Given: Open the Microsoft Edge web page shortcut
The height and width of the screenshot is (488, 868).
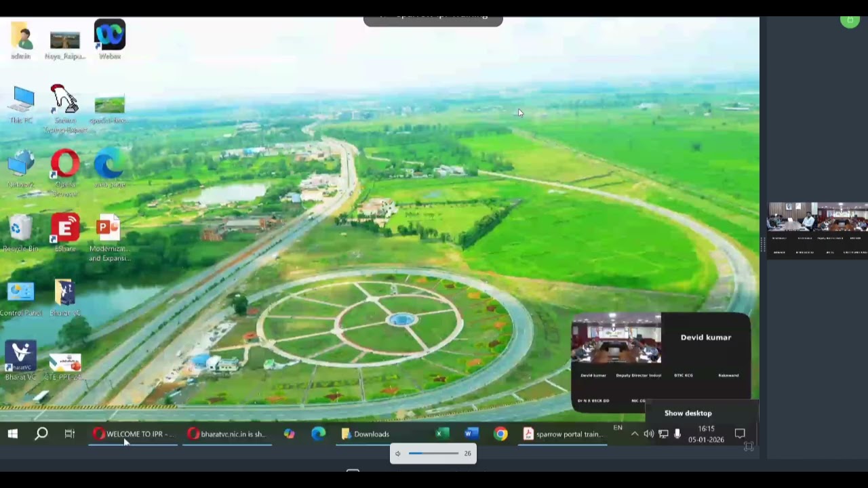Looking at the screenshot, I should click(x=109, y=169).
